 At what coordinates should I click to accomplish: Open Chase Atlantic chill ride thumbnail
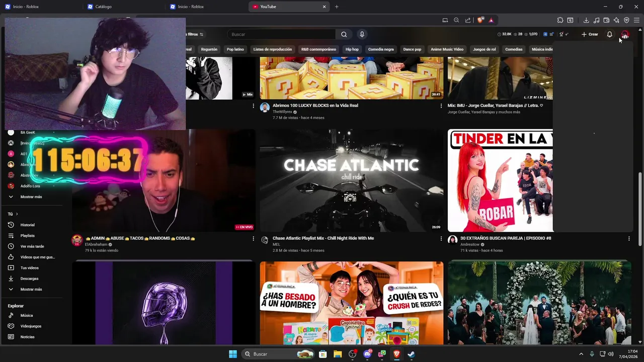click(x=351, y=180)
